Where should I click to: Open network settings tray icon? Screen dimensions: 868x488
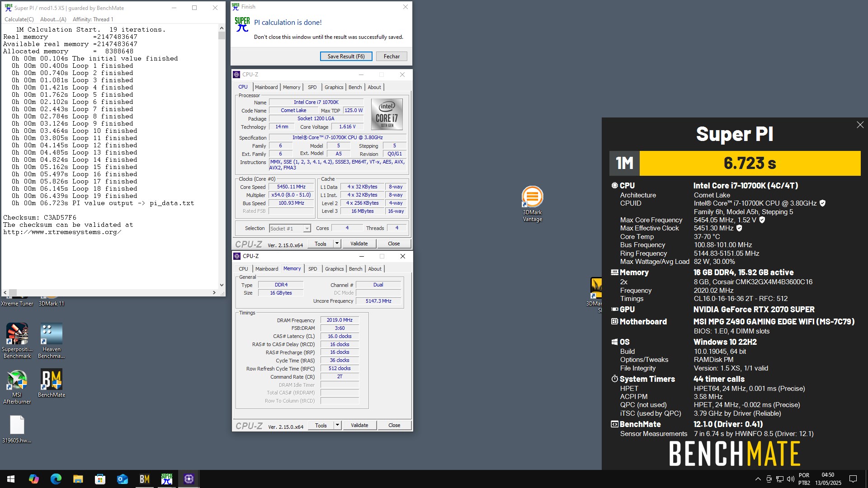(x=779, y=479)
